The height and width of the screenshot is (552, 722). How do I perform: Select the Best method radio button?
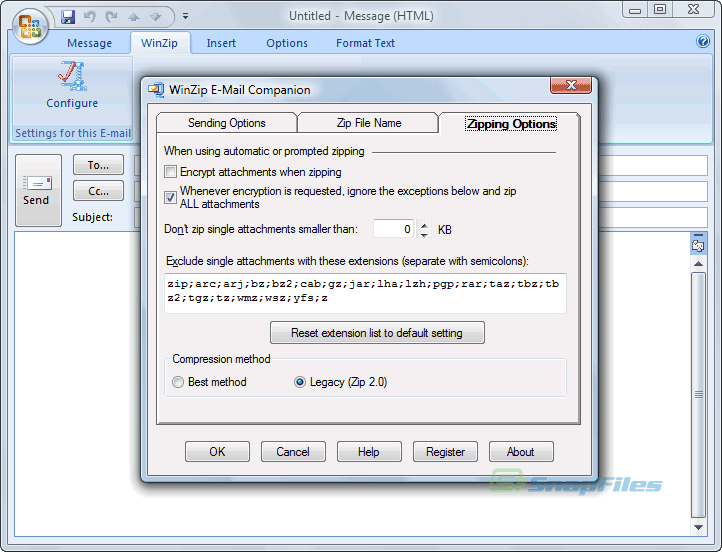coord(178,382)
